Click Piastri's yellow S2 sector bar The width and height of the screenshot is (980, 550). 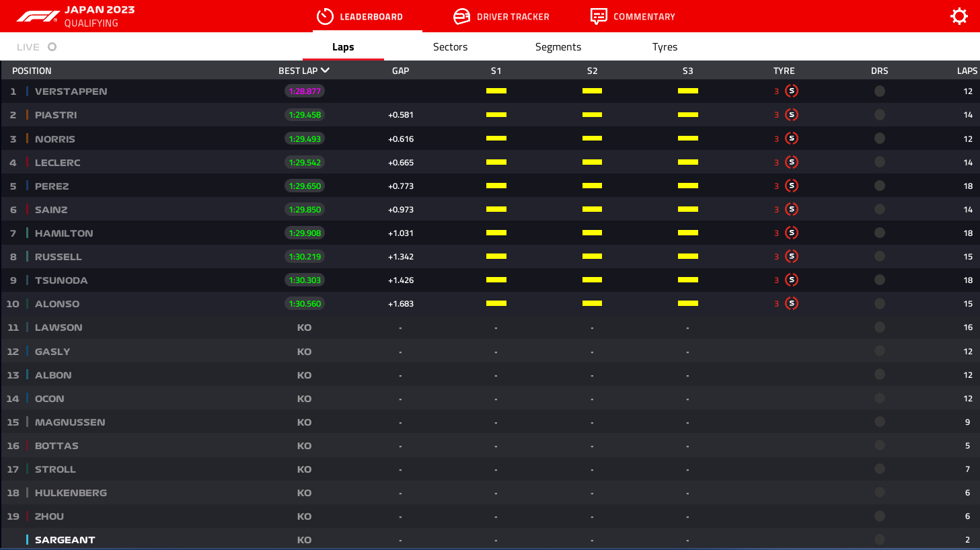[x=592, y=114]
